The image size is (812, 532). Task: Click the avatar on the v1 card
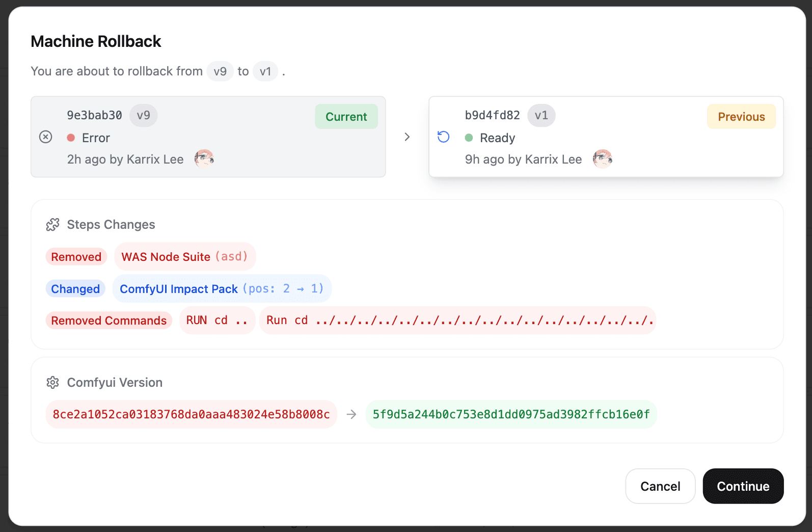point(603,159)
